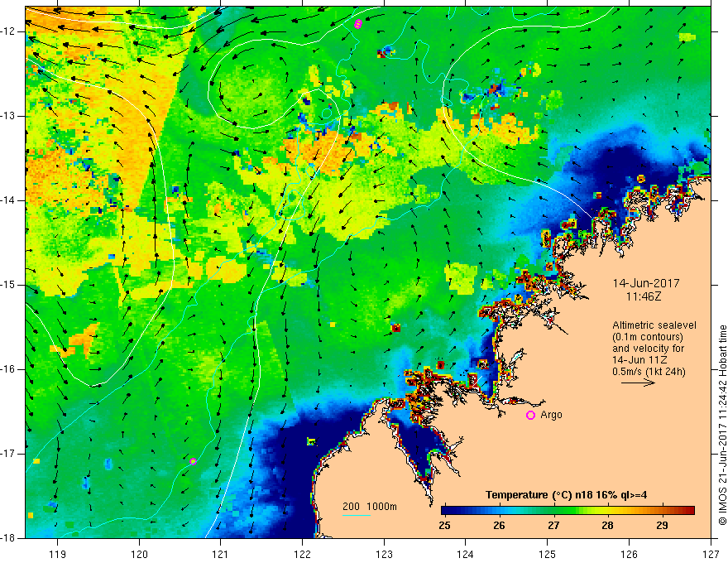
Task: Click the latitude axis label '-12'
Action: pos(9,31)
